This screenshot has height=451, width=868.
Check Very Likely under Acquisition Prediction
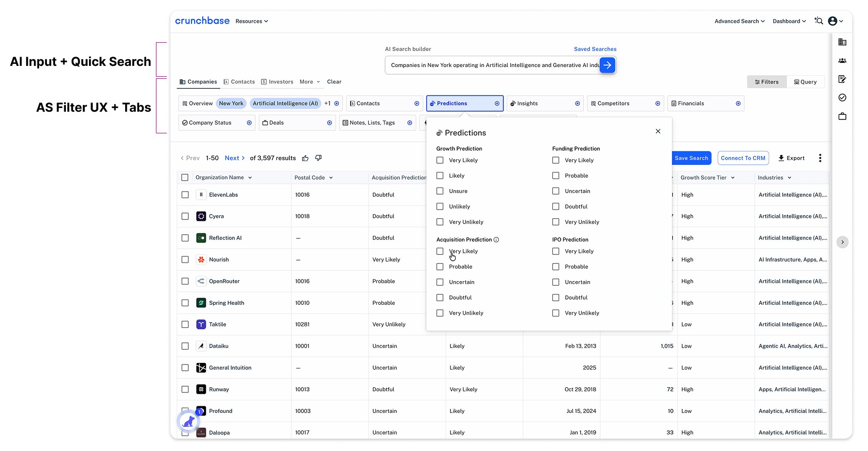click(440, 251)
